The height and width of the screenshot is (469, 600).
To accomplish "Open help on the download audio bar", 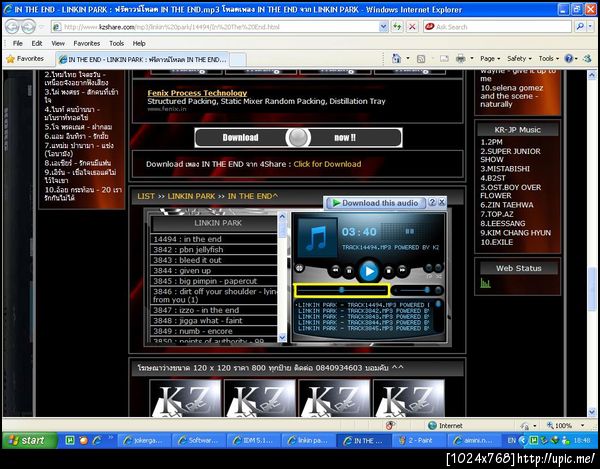I will point(432,202).
